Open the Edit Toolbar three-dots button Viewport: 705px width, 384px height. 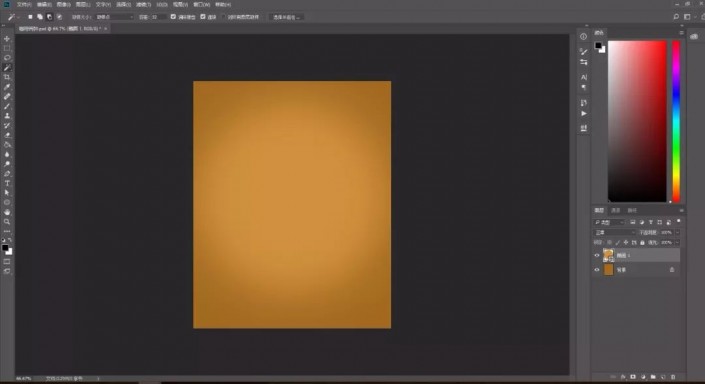[7, 231]
